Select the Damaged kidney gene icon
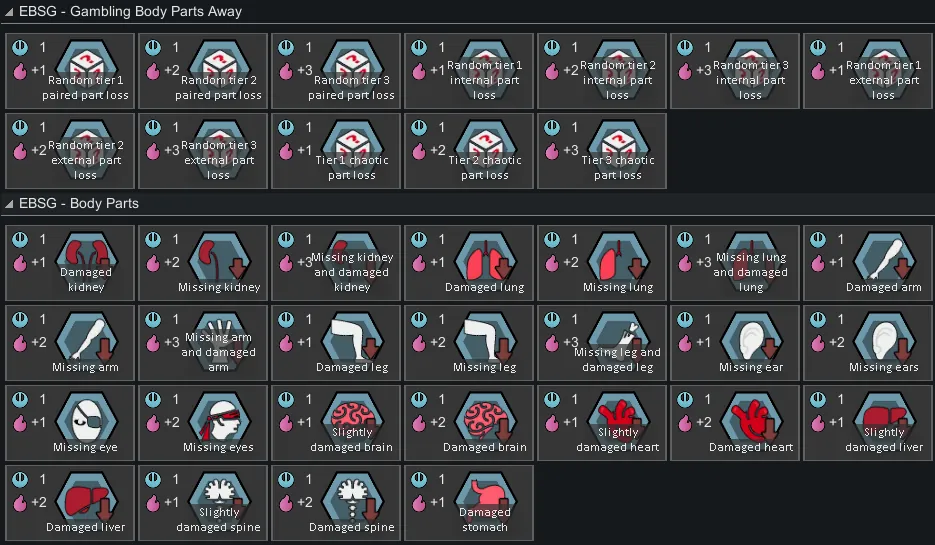This screenshot has height=545, width=935. [x=70, y=263]
